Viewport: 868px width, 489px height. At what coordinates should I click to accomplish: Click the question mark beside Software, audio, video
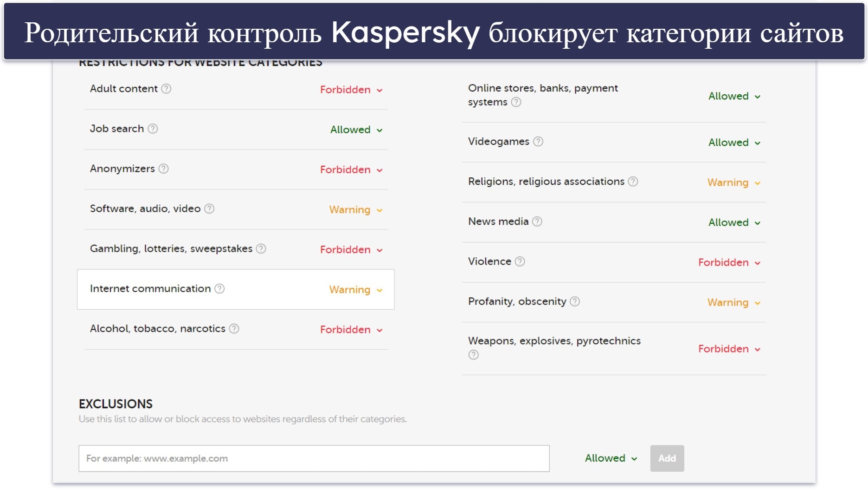click(209, 209)
